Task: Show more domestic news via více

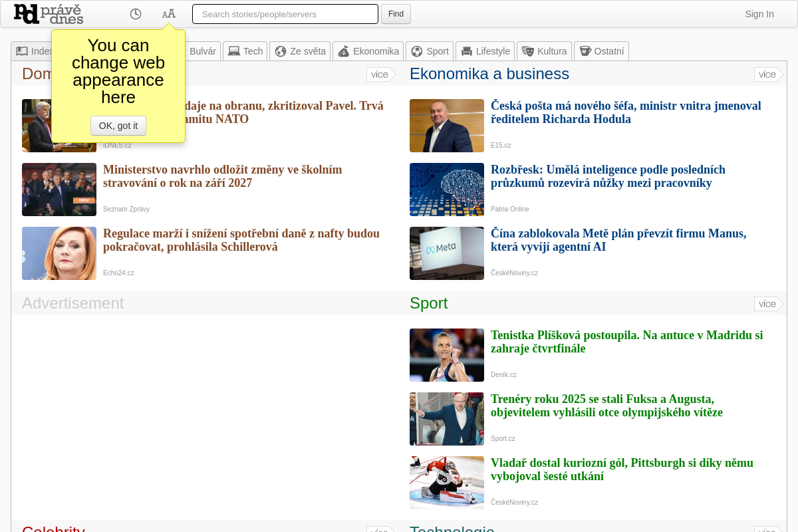Action: (x=380, y=74)
